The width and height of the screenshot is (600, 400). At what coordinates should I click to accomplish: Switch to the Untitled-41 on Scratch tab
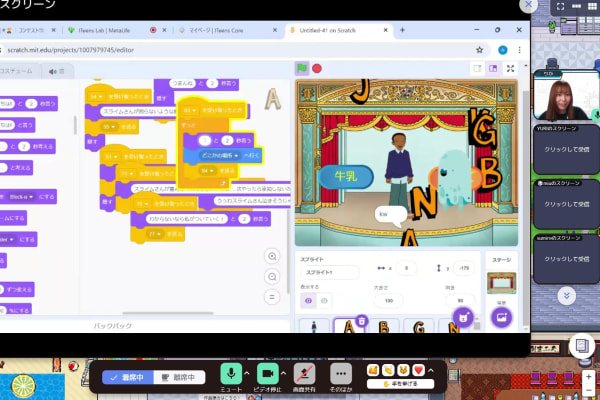coord(338,30)
